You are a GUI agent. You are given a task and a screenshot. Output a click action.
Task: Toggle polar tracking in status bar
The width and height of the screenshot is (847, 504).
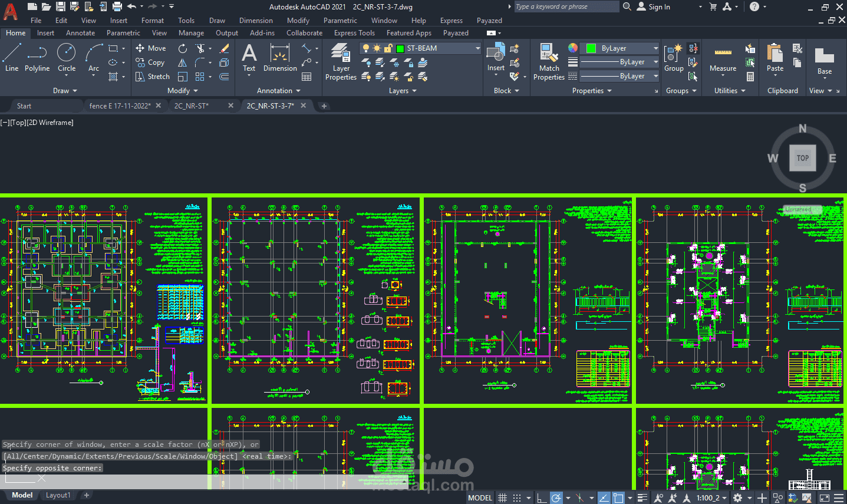coord(556,498)
